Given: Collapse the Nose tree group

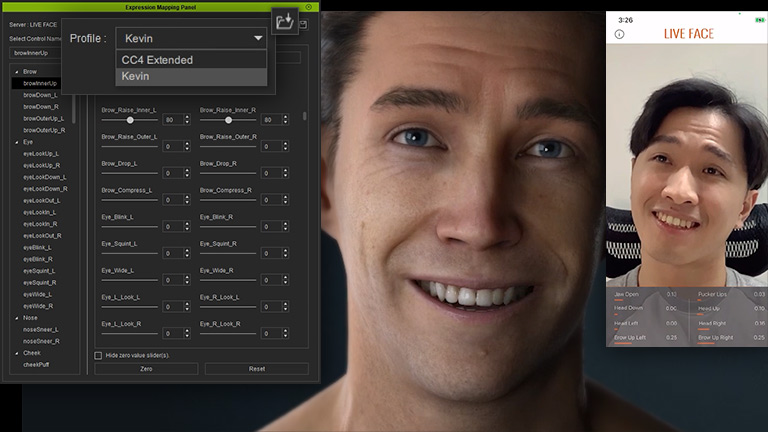Looking at the screenshot, I should [16, 317].
